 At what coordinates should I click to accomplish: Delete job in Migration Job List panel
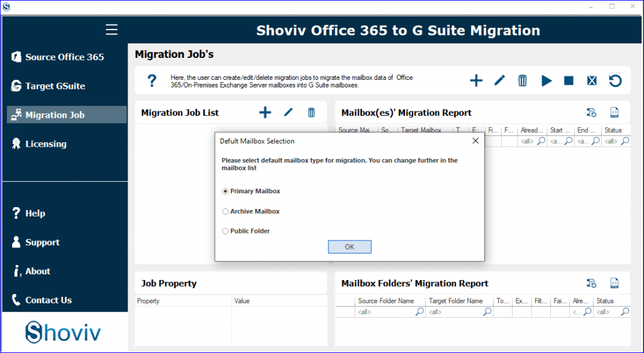[x=311, y=112]
